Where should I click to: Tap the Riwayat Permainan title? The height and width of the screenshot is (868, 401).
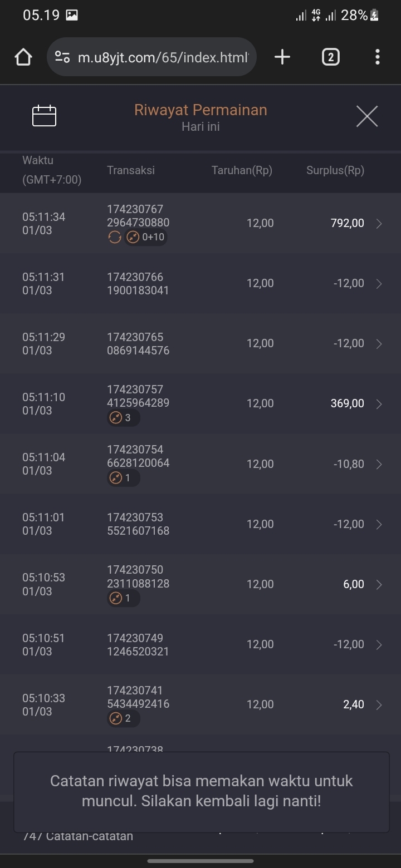(200, 110)
